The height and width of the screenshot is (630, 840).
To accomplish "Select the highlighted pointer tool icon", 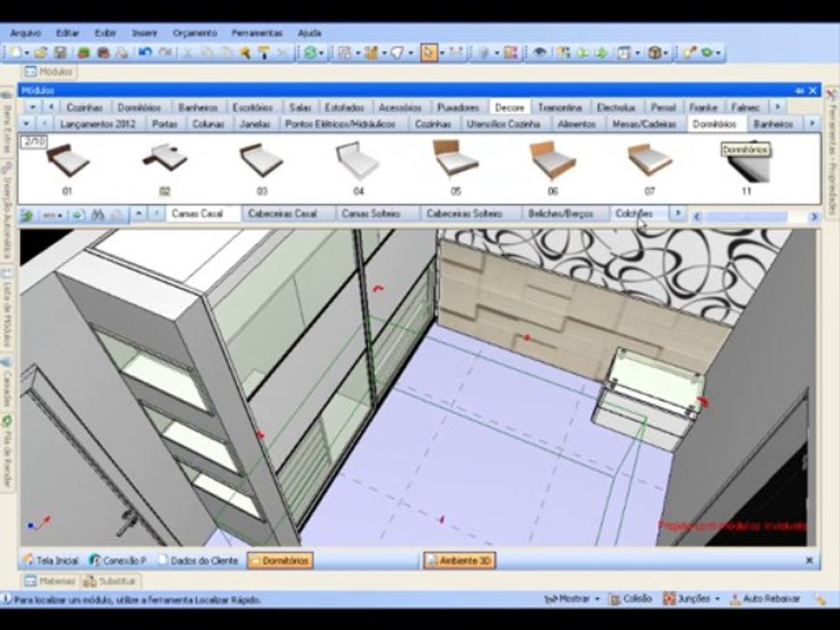I will [429, 52].
